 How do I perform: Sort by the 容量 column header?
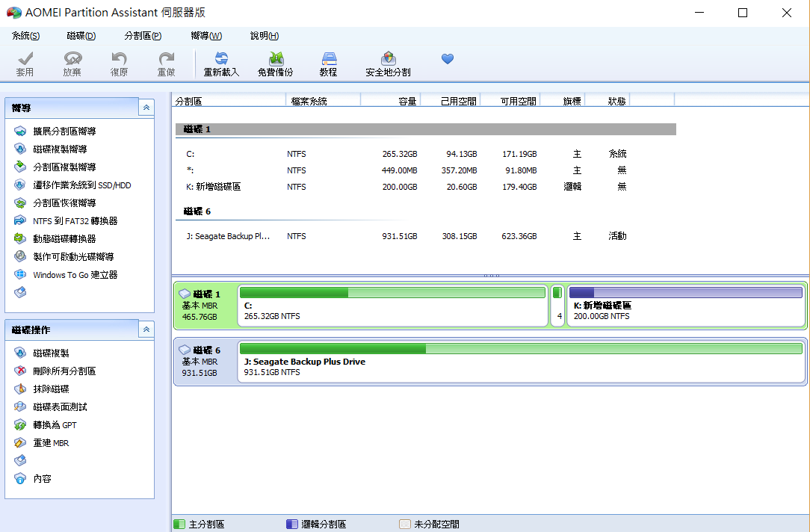coord(391,101)
